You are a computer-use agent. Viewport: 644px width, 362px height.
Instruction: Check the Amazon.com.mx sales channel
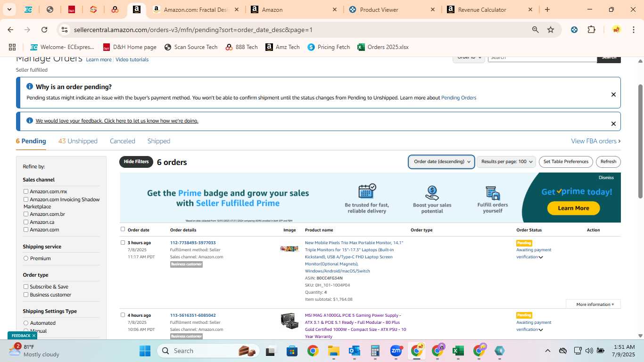(x=26, y=191)
